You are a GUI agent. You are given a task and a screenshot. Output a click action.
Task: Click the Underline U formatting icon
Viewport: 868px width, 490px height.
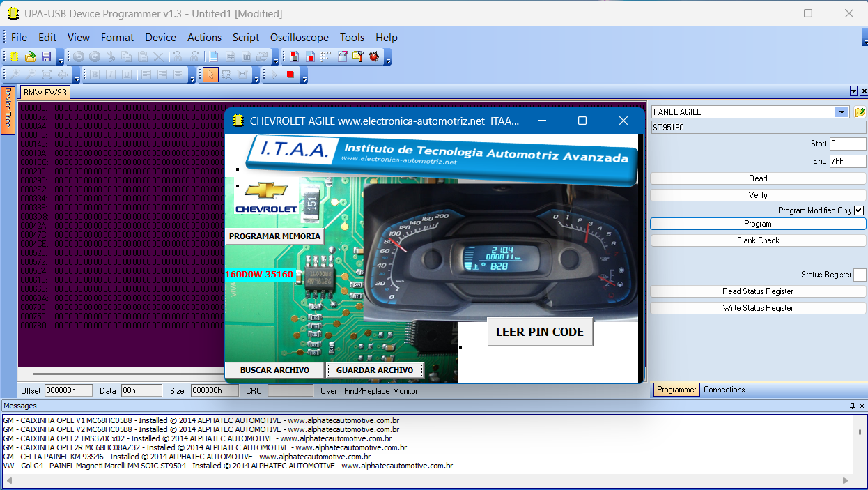click(x=127, y=75)
